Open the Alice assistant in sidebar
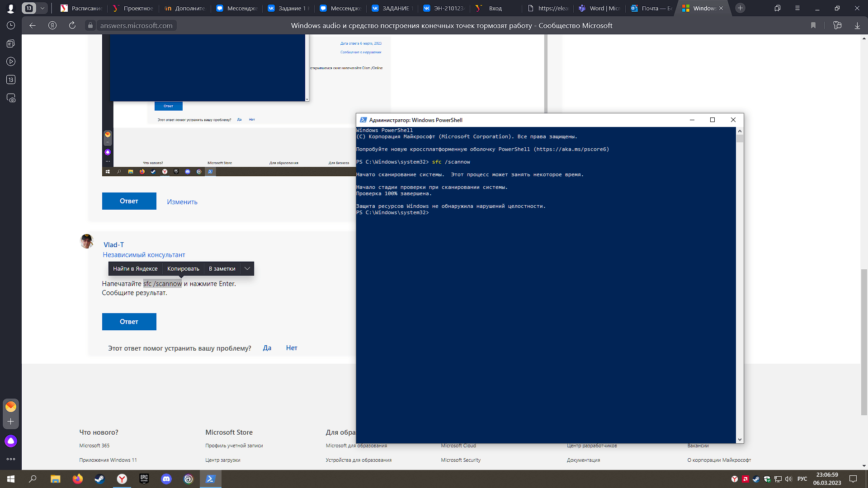 point(11,441)
